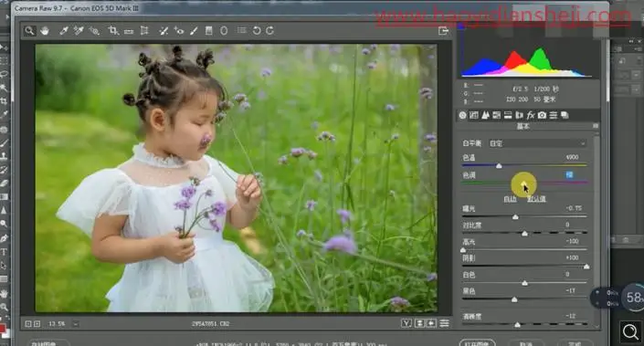Viewport: 644px width, 346px height.
Task: Click the Exposure (曝光) slider handle
Action: tap(515, 216)
